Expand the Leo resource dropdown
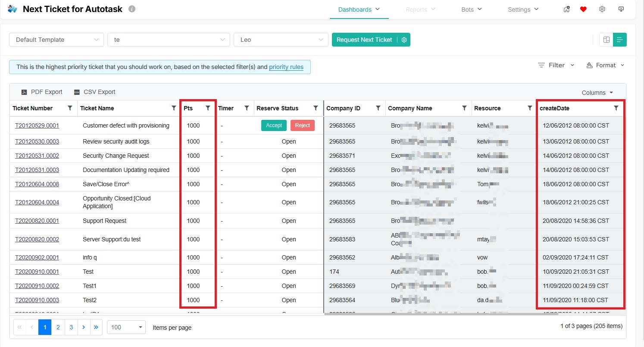This screenshot has height=347, width=644. 281,40
